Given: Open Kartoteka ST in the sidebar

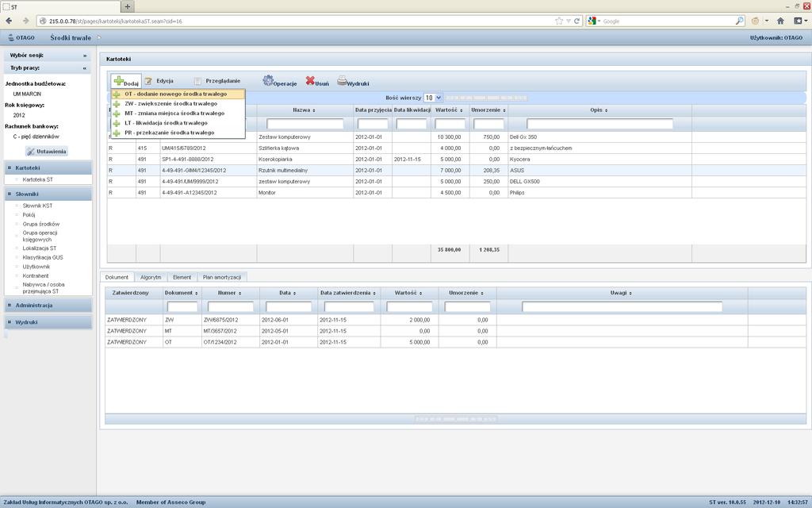Looking at the screenshot, I should point(38,179).
